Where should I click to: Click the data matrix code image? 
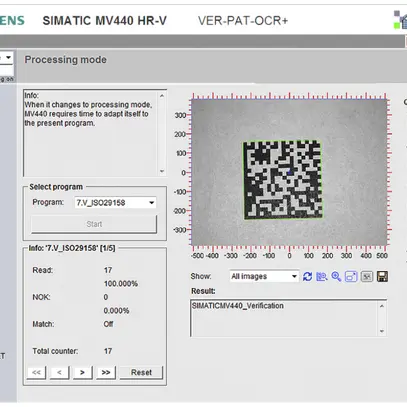[x=283, y=180]
